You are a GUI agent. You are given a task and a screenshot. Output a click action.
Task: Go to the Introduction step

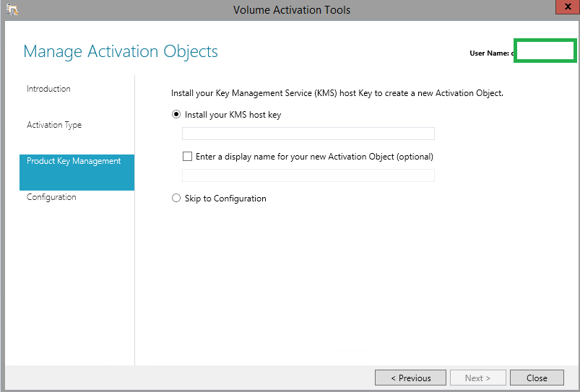pyautogui.click(x=48, y=89)
